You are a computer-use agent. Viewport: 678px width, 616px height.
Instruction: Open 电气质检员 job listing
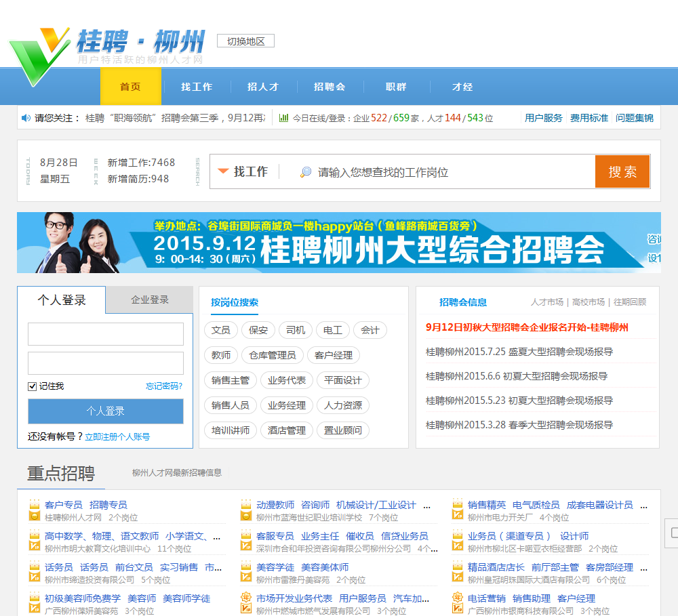click(536, 505)
